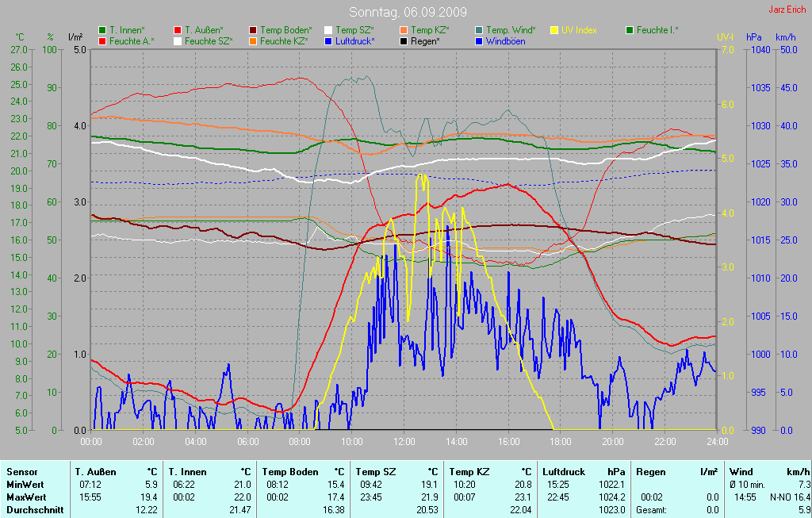Click the l/m² axis unit label
812x518 pixels.
[75, 37]
